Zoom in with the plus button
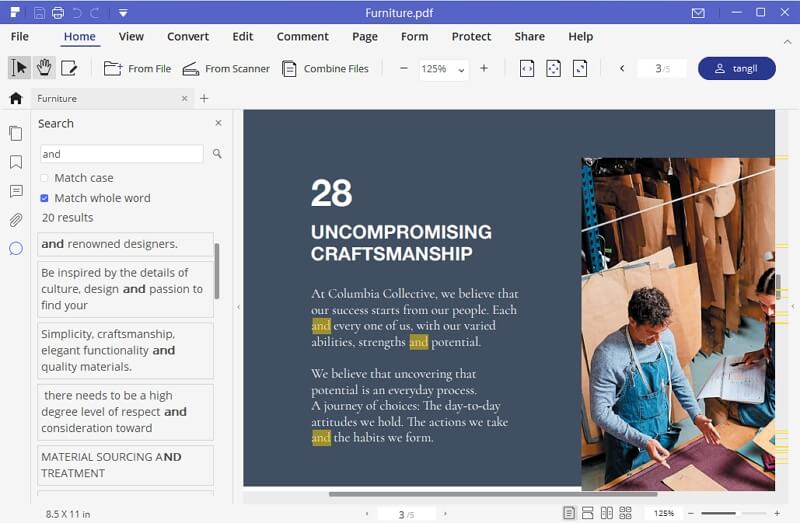 [484, 68]
